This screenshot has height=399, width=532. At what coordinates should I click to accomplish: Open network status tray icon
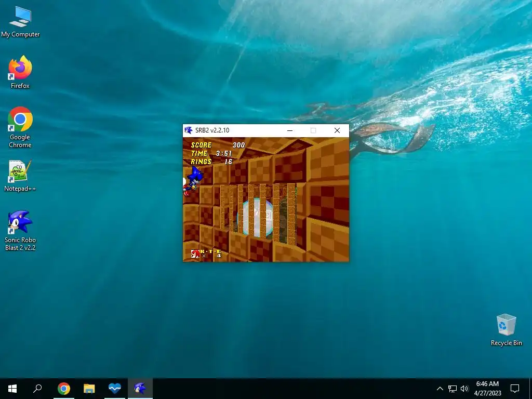click(453, 389)
